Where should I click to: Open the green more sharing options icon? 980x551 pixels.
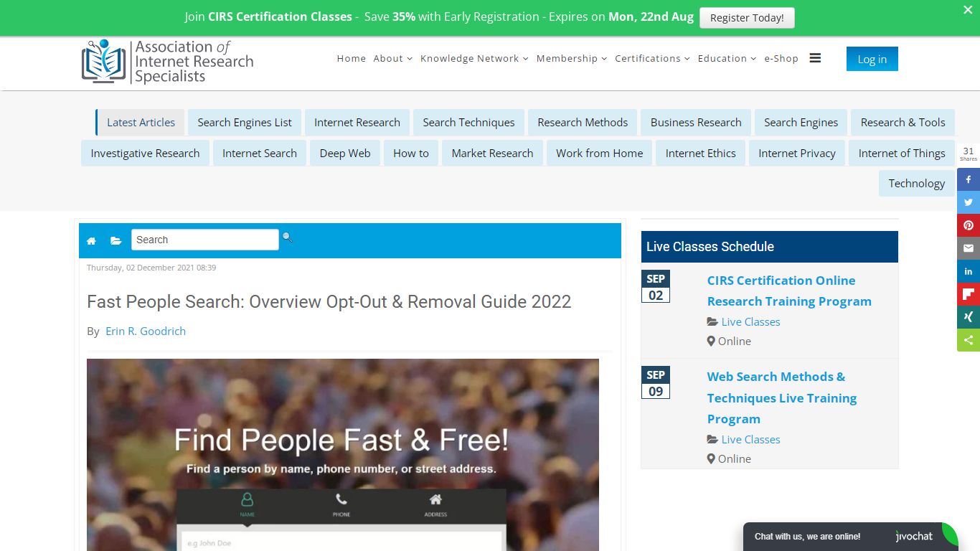pos(969,340)
